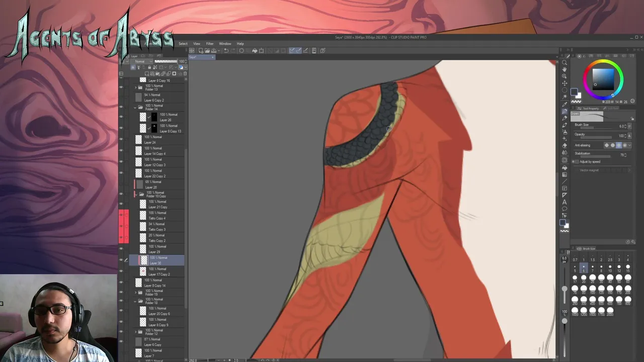
Task: Click the Scale/Rotate transform icon in command bar
Action: [x=261, y=50]
